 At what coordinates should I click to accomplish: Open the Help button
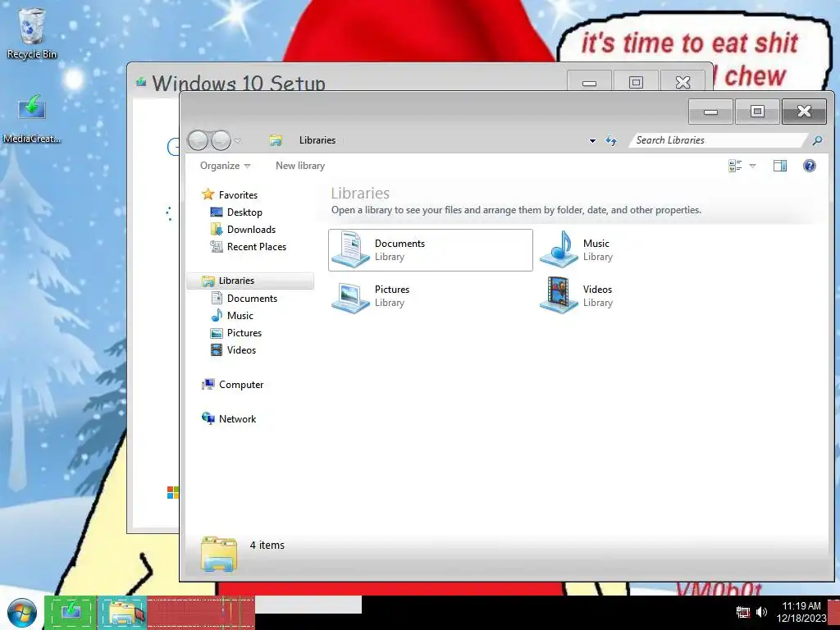810,166
